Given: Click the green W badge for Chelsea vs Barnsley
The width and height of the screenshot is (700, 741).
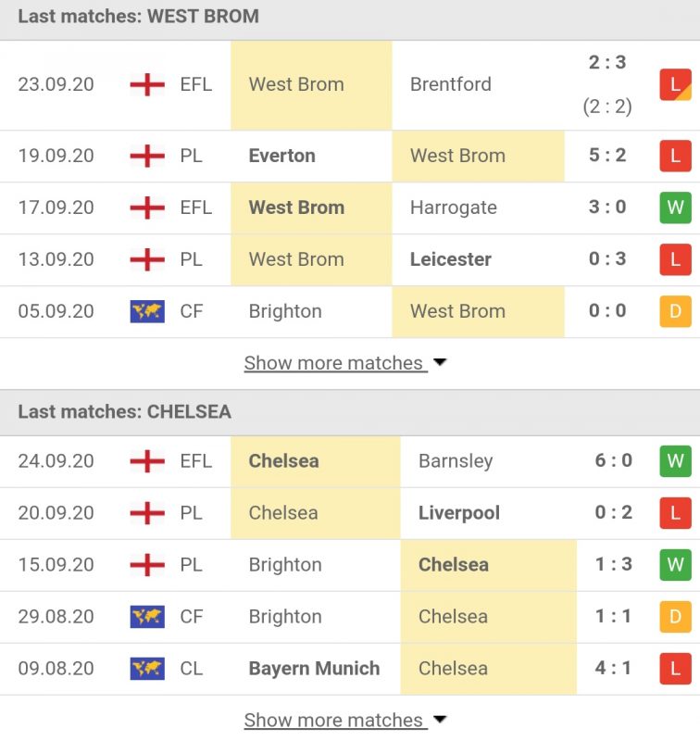Looking at the screenshot, I should tap(675, 461).
